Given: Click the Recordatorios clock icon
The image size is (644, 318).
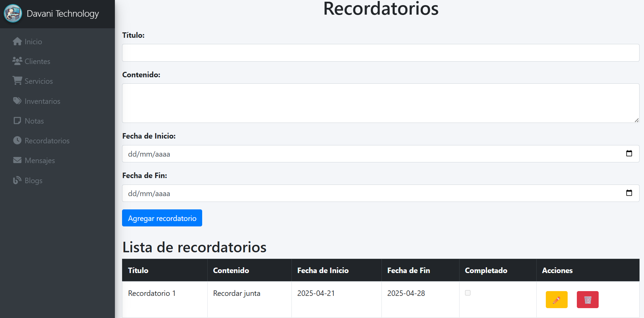Looking at the screenshot, I should click(x=17, y=140).
